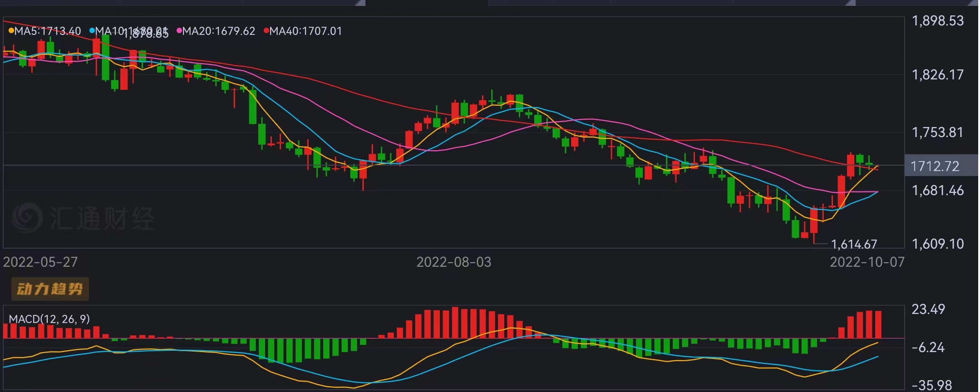This screenshot has width=980, height=392.
Task: Click the 1,898.53 top price axis value
Action: click(937, 21)
